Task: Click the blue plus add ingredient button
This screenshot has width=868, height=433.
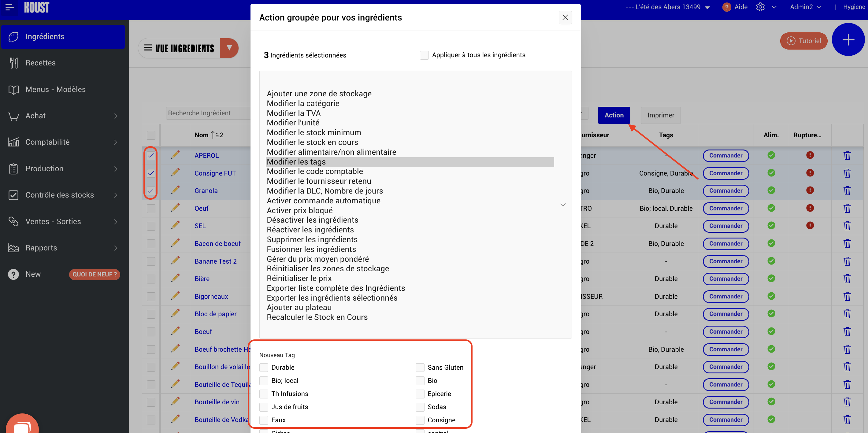Action: click(848, 39)
